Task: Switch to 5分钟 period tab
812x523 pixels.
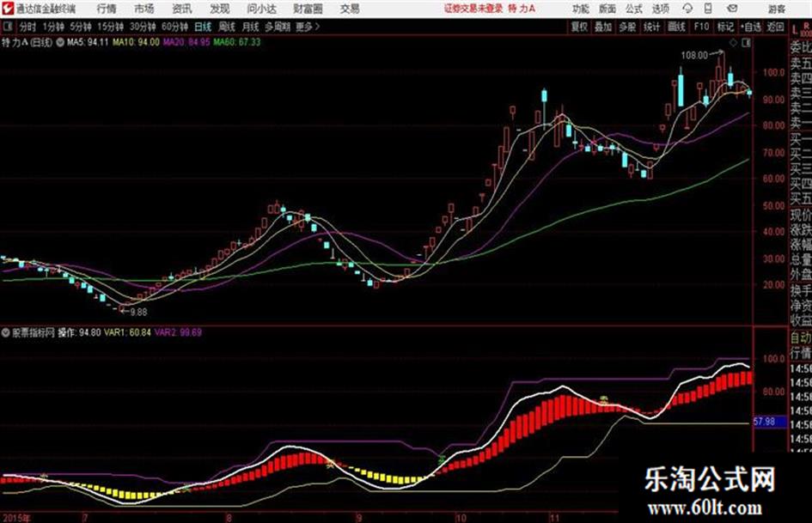Action: pos(81,27)
